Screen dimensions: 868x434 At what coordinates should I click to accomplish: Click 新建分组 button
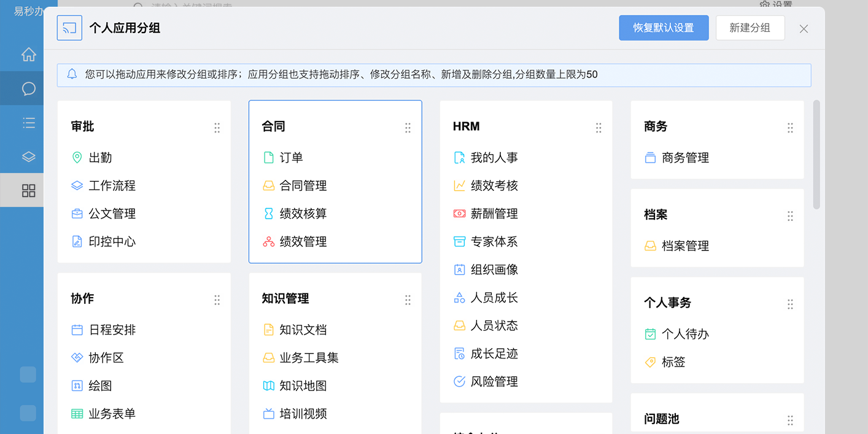(x=750, y=28)
